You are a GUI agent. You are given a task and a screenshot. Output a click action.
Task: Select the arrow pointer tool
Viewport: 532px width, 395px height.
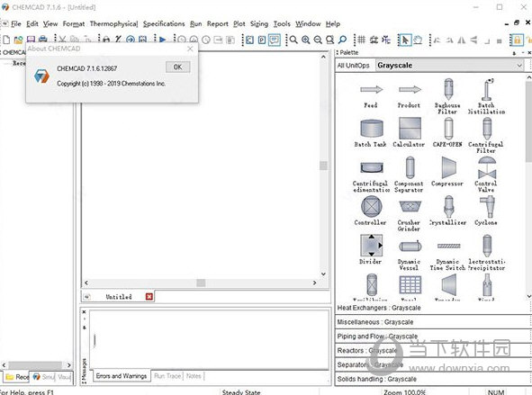pos(404,40)
